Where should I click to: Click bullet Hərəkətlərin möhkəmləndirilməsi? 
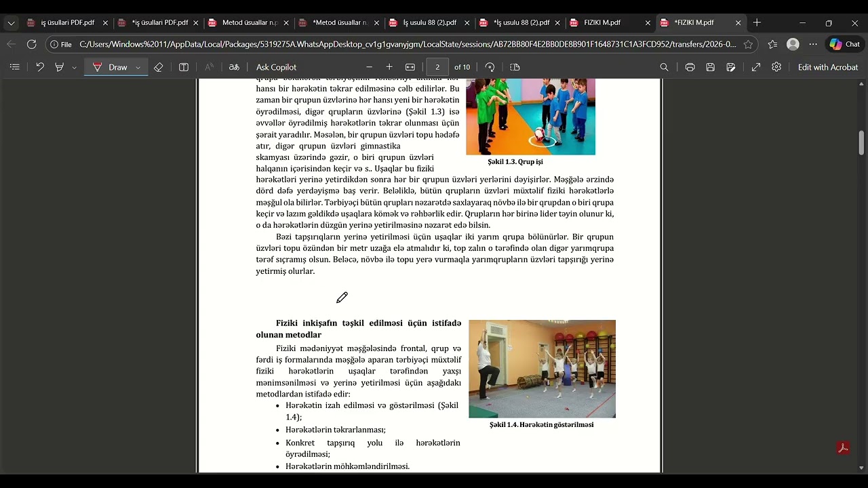tap(347, 466)
